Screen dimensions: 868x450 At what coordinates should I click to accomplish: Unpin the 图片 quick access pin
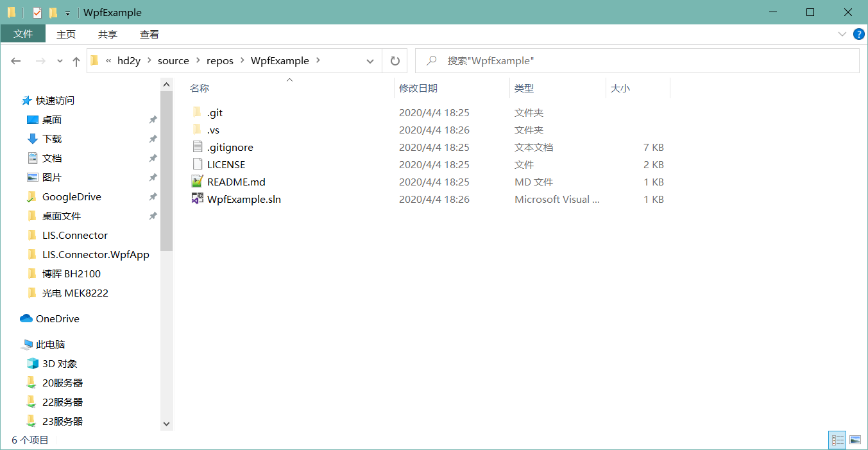coord(153,177)
